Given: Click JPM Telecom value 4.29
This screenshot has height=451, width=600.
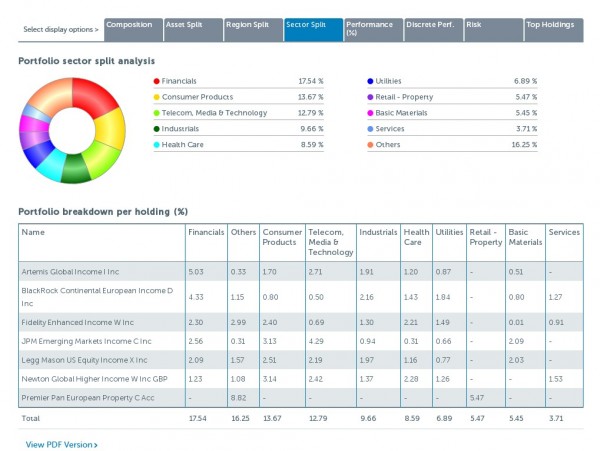Looking at the screenshot, I should coord(316,341).
